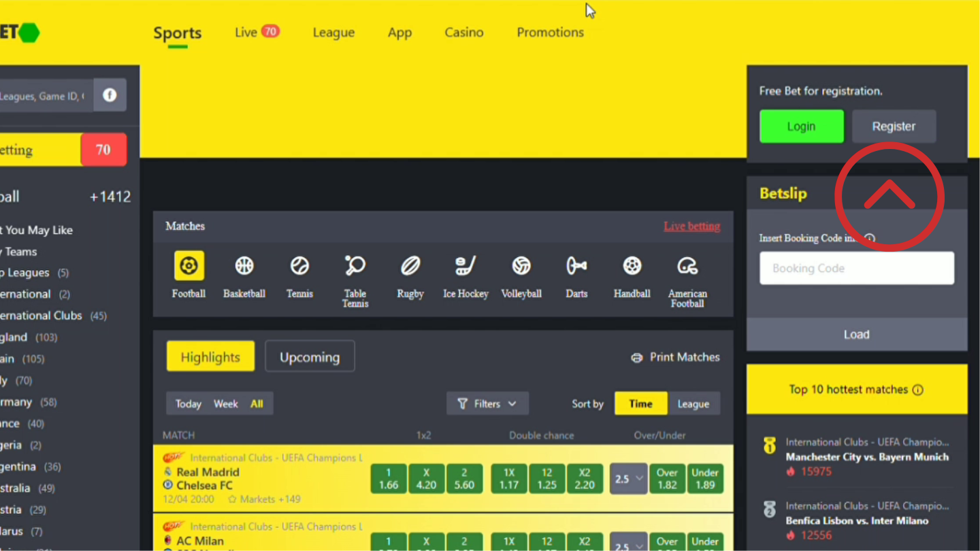Click the green Login button

pos(802,127)
